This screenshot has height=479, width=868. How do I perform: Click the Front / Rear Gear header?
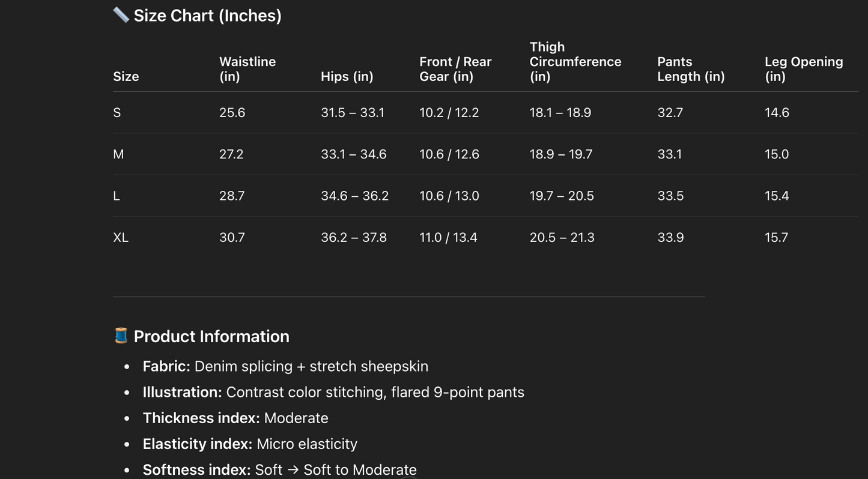[x=455, y=69]
